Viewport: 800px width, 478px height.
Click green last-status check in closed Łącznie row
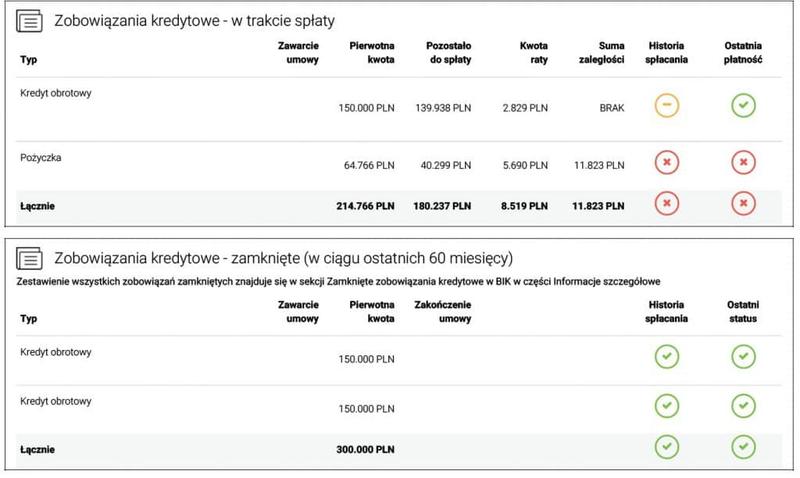pos(741,446)
